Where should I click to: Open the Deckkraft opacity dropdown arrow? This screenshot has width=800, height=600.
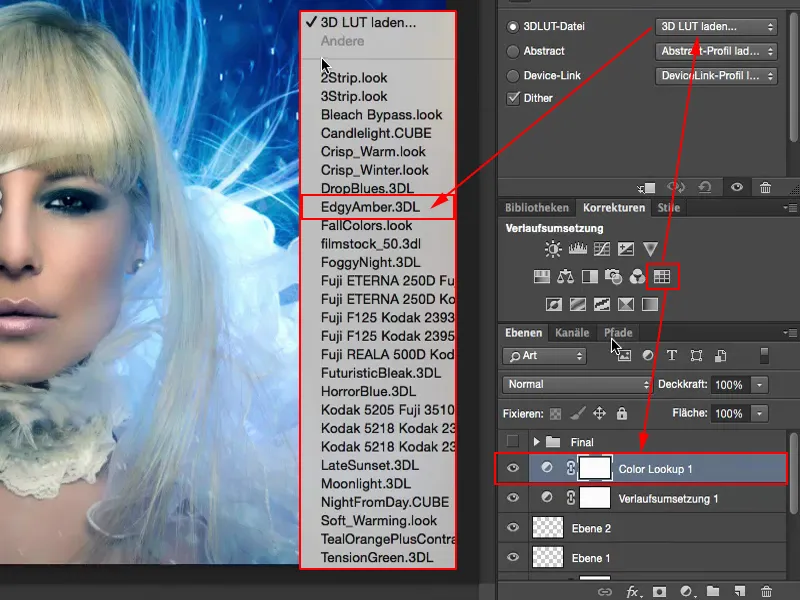tap(760, 385)
